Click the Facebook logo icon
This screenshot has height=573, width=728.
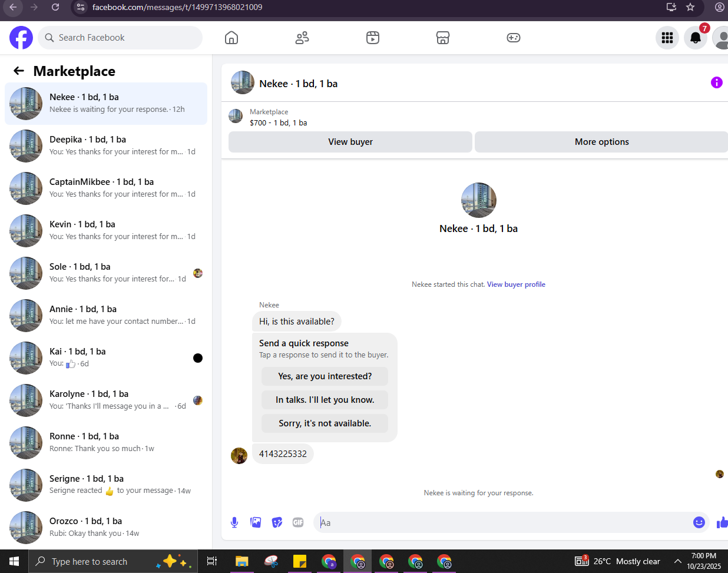pyautogui.click(x=21, y=38)
